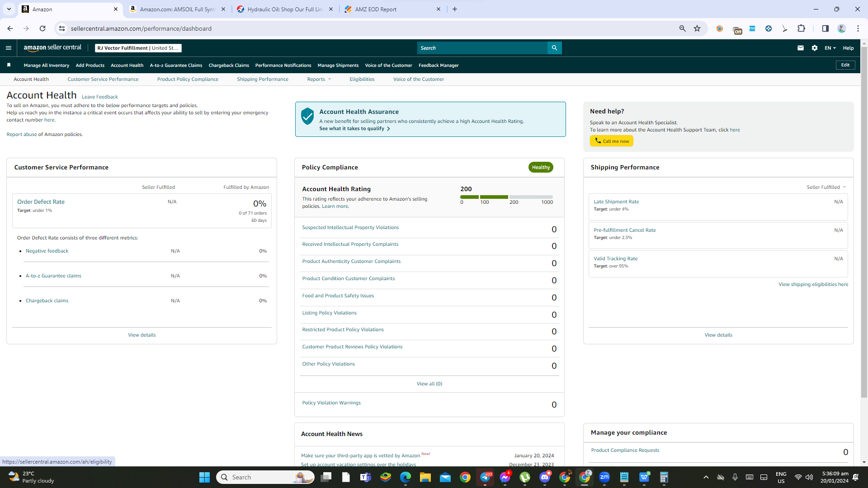868x488 pixels.
Task: Open File Explorer from the taskbar
Action: (x=425, y=477)
